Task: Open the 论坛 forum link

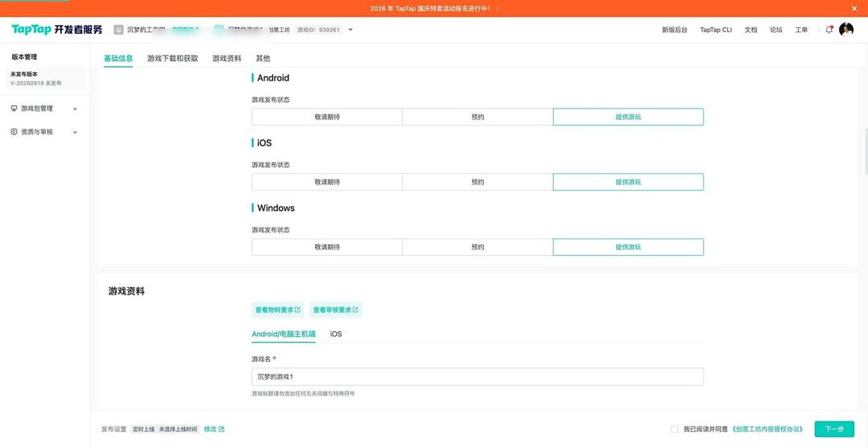Action: click(x=776, y=30)
